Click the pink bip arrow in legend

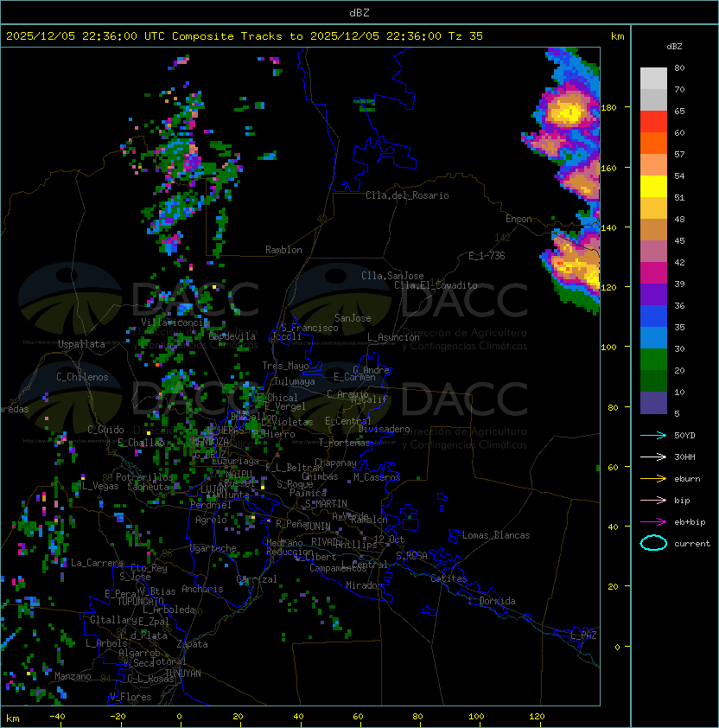click(653, 501)
